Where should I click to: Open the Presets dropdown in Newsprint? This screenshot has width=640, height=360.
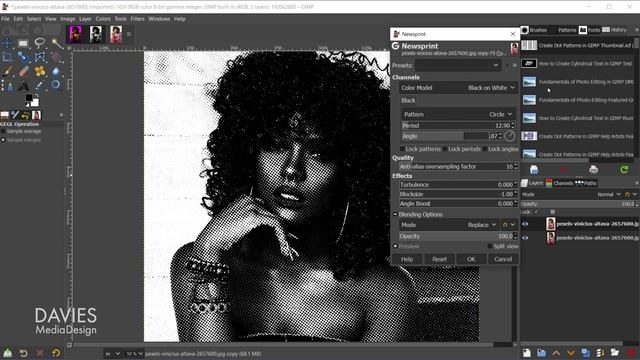tap(458, 65)
